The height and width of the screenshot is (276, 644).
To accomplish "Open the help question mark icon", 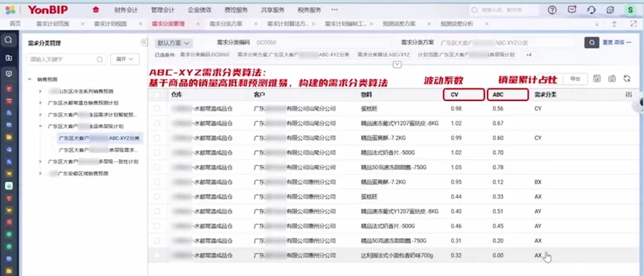I will (552, 10).
